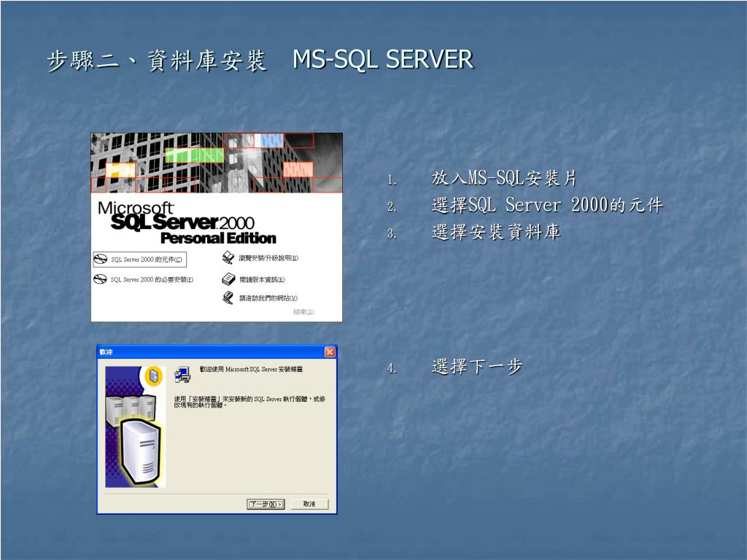Click the icon beside 請造訪我們的網站

[228, 297]
